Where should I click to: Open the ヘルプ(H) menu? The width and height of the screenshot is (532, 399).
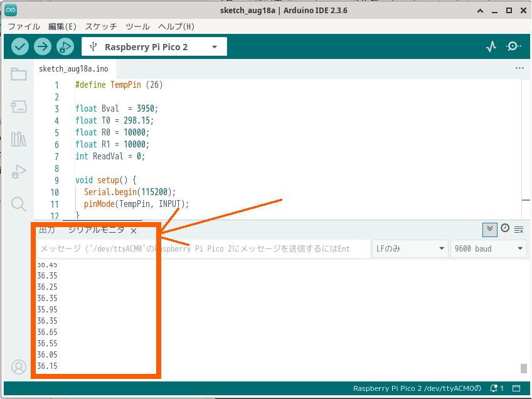pos(176,26)
